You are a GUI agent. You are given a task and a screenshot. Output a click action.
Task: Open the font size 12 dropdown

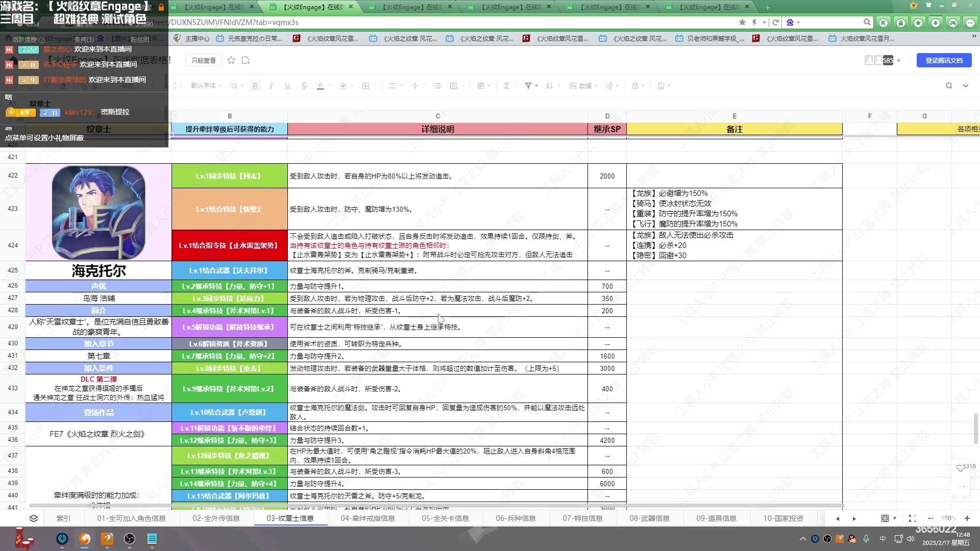coord(237,86)
